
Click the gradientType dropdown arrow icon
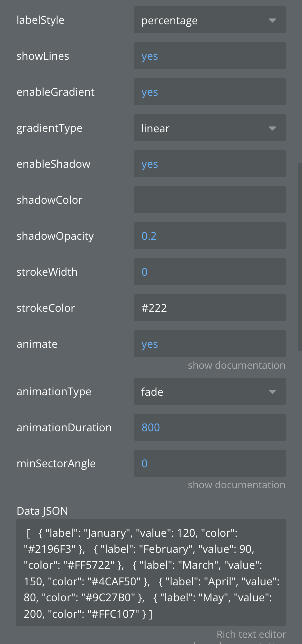pos(272,129)
